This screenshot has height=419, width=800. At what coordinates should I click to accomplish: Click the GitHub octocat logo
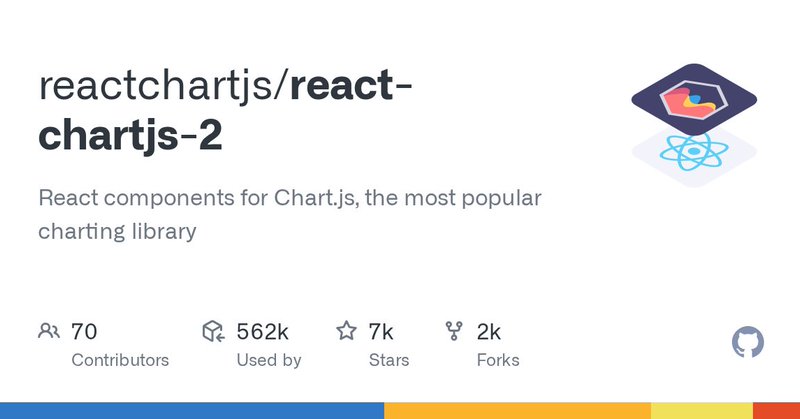coord(747,342)
